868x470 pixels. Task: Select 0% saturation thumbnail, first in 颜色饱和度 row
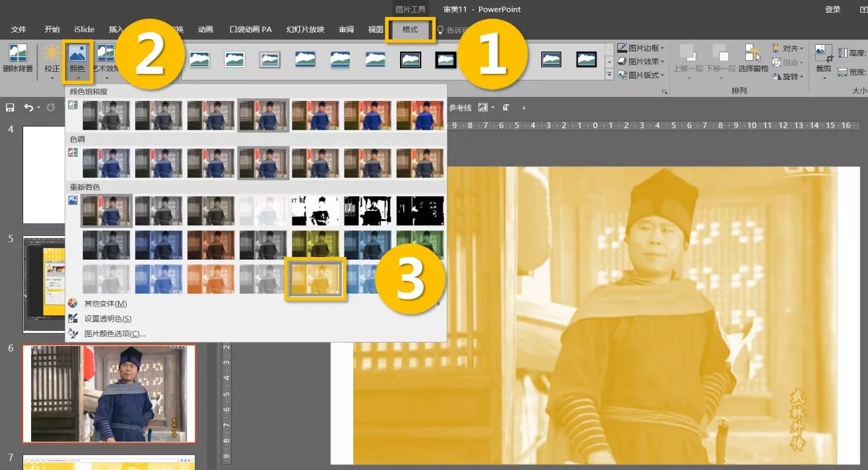(x=106, y=115)
